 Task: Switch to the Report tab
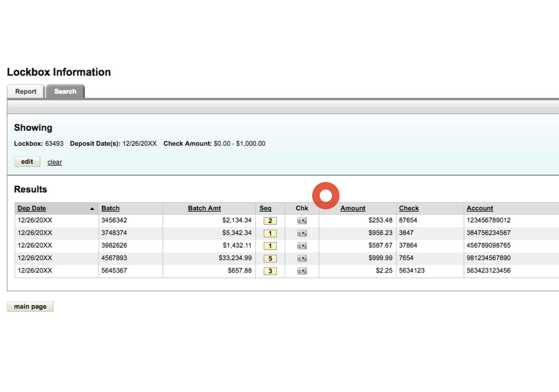coord(26,91)
